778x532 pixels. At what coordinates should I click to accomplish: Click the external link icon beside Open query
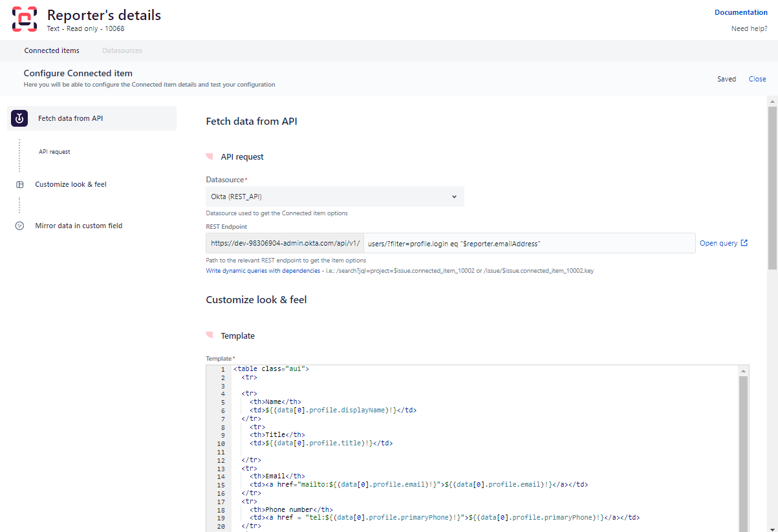point(744,243)
